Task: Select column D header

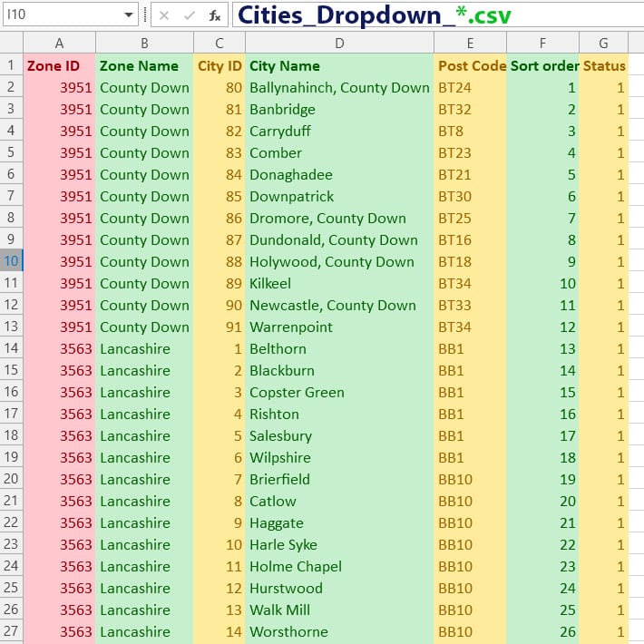Action: click(x=339, y=43)
